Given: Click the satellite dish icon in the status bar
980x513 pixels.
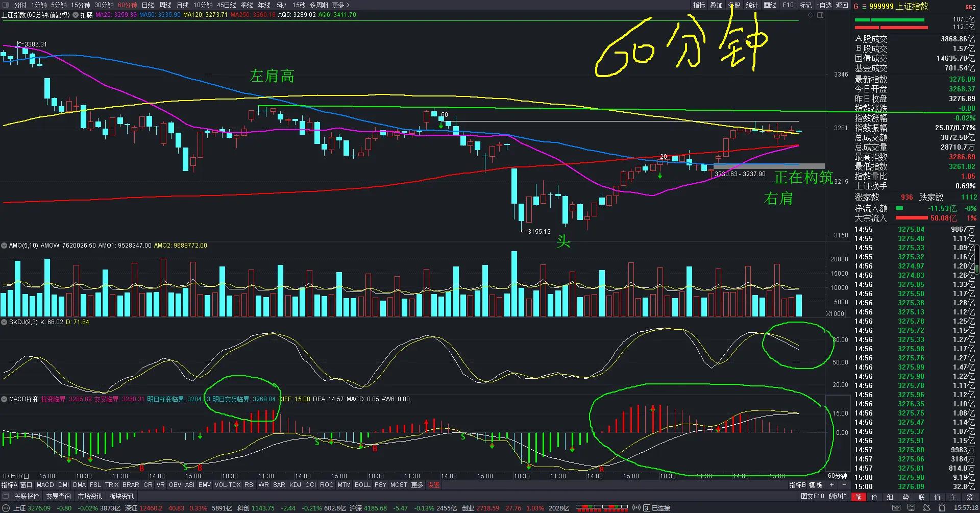Looking at the screenshot, I should (x=926, y=508).
